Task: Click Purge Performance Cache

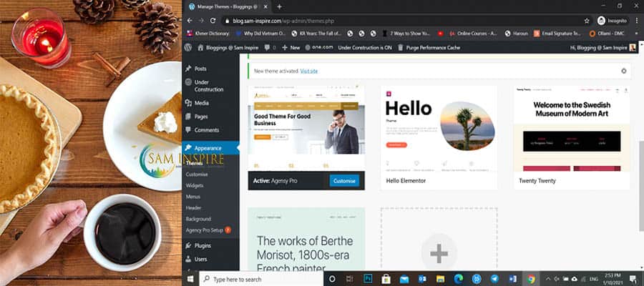Action: (429, 48)
